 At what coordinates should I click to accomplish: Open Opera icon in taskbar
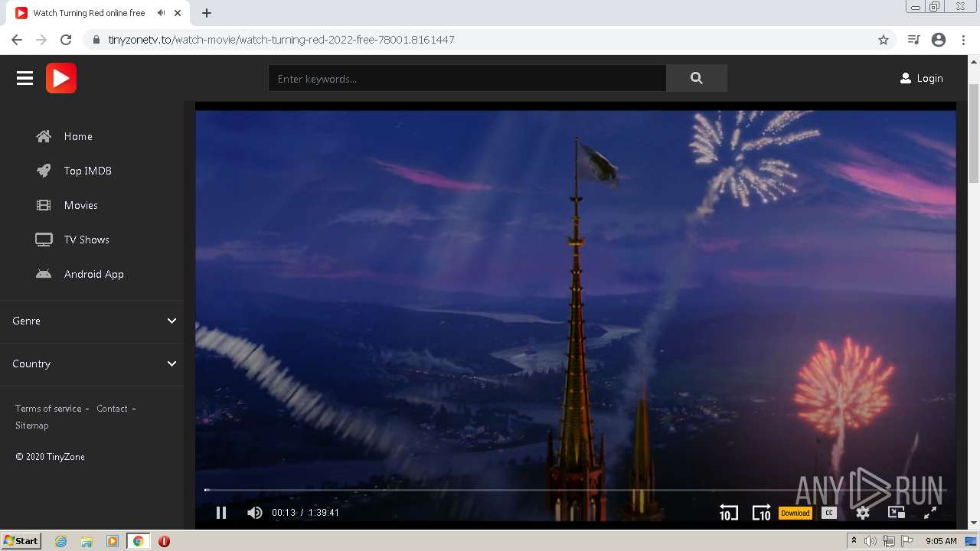[x=164, y=541]
